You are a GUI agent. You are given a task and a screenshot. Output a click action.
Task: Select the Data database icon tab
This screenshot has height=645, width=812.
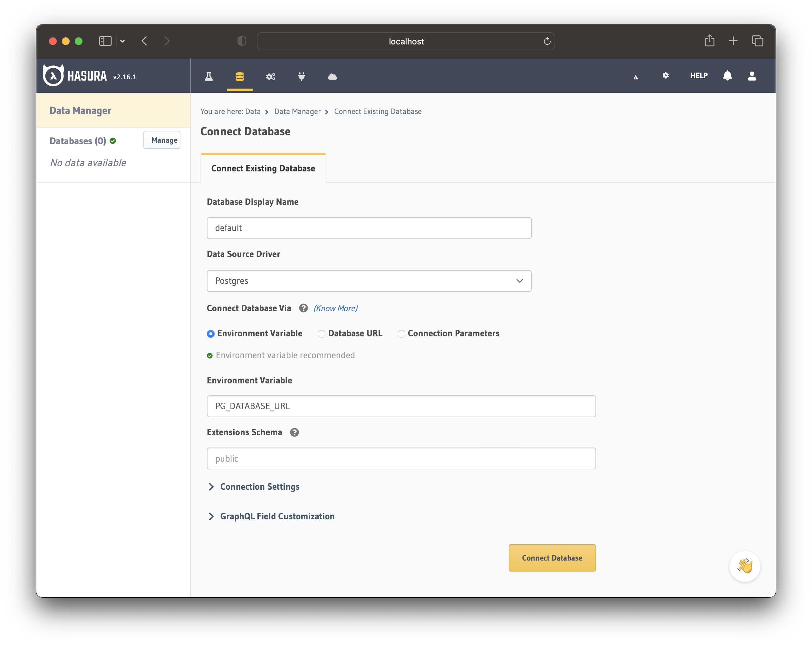coord(239,76)
